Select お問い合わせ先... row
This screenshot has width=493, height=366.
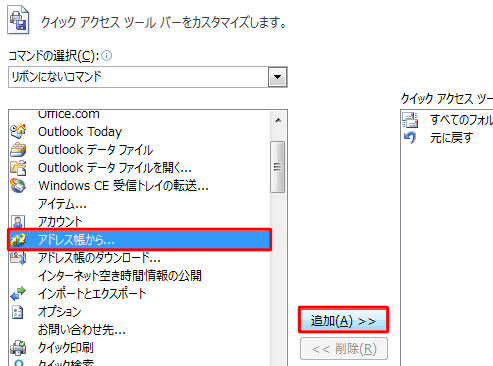point(139,330)
